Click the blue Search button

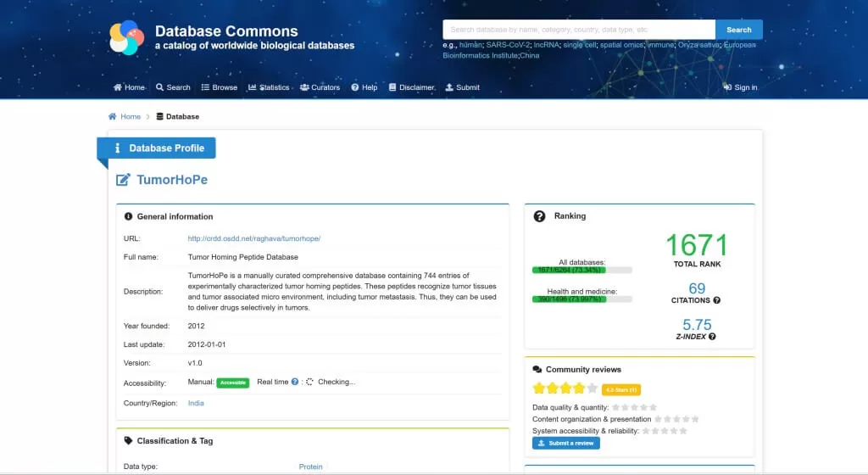click(x=739, y=30)
